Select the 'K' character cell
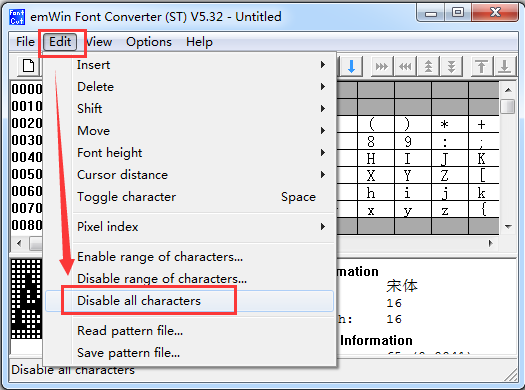The image size is (525, 390). 484,158
